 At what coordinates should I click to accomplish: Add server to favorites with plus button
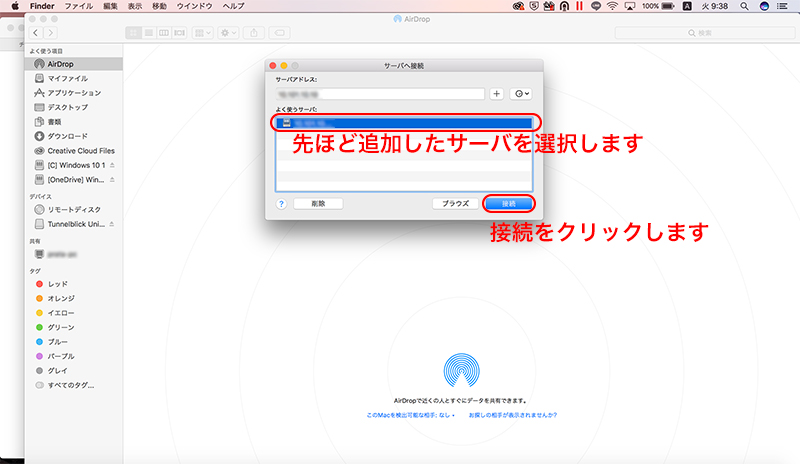(496, 94)
